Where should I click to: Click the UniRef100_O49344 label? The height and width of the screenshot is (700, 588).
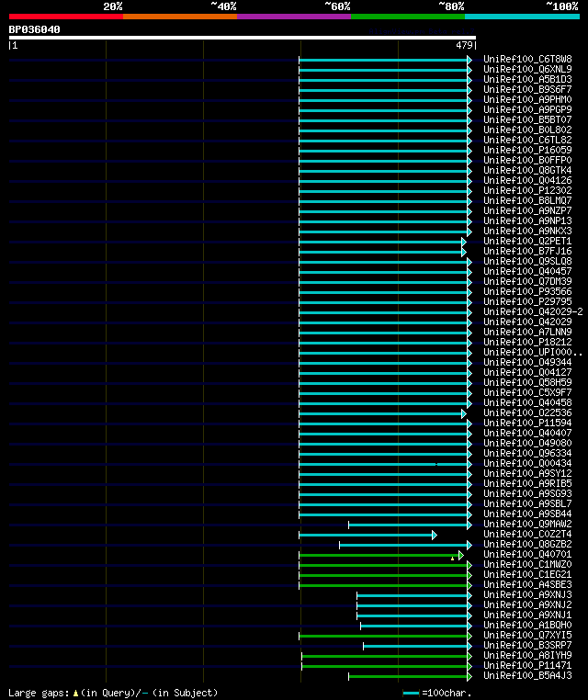pos(527,363)
